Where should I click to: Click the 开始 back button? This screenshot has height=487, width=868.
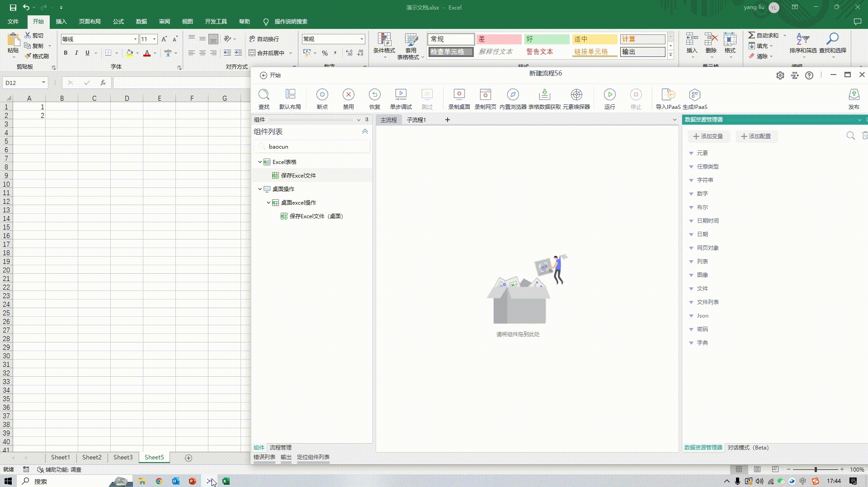click(x=270, y=75)
